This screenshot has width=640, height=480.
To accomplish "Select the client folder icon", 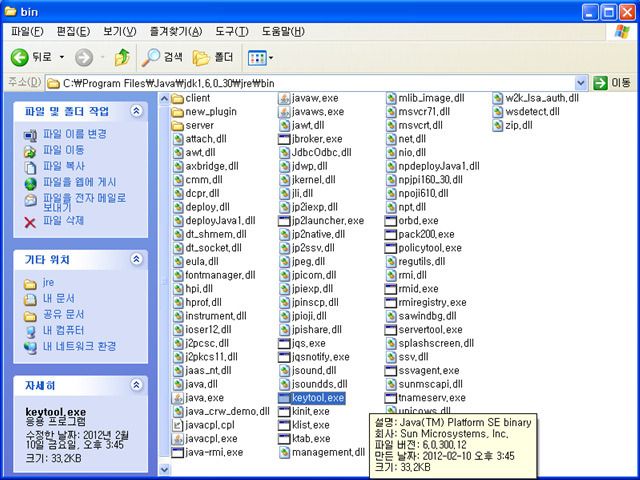I will point(177,98).
